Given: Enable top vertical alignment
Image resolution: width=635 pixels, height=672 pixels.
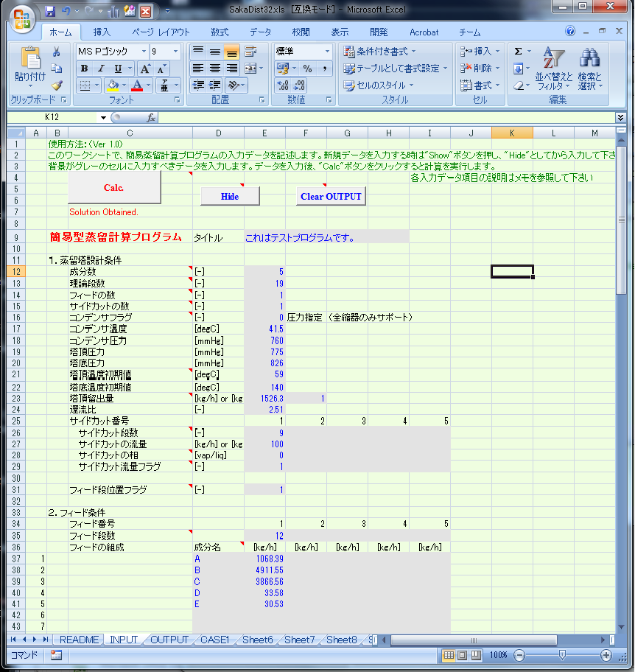Looking at the screenshot, I should click(x=198, y=52).
